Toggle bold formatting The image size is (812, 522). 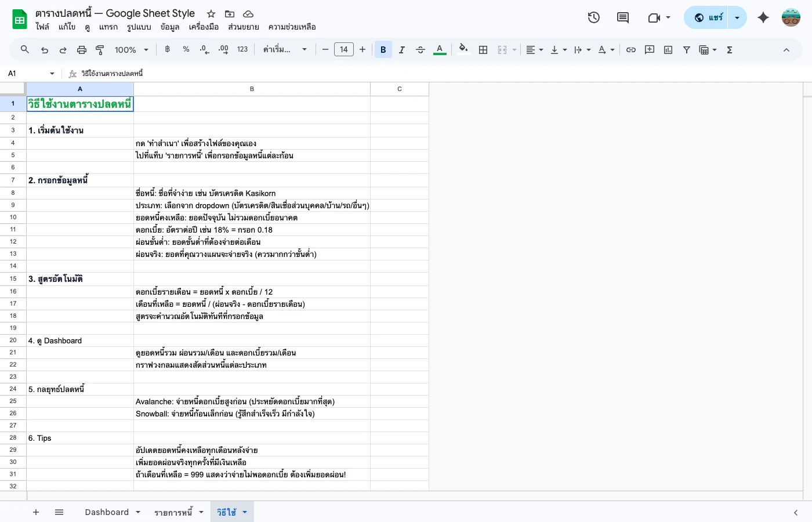click(383, 49)
